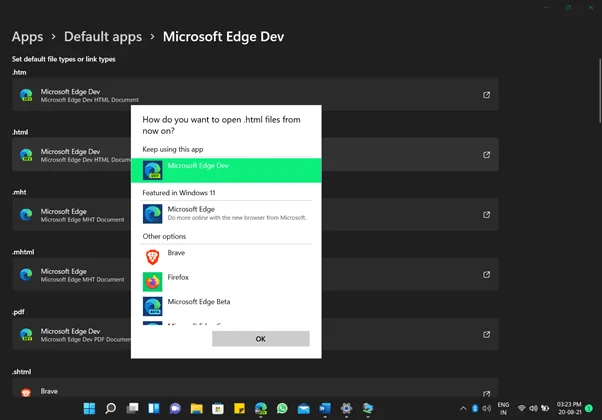Image resolution: width=602 pixels, height=420 pixels.
Task: Open the .pdf Microsoft Edge Dev row
Action: [x=255, y=334]
